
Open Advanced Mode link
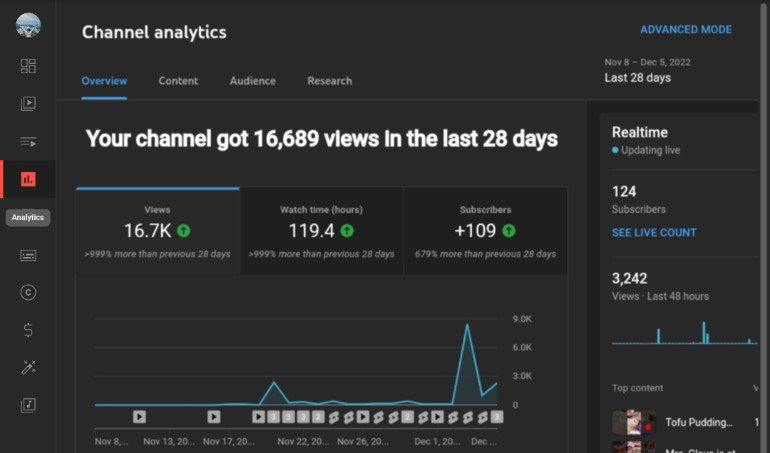tap(686, 29)
